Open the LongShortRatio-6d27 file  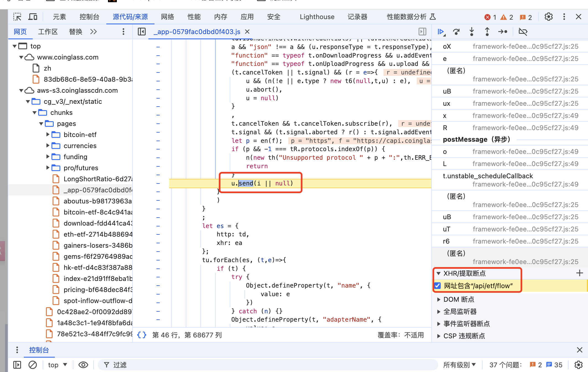click(x=92, y=179)
